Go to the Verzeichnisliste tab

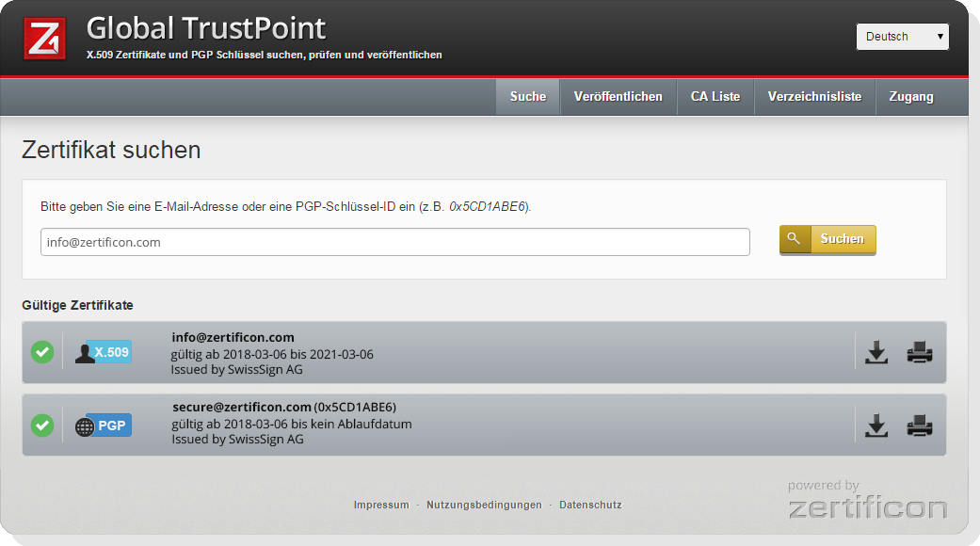pyautogui.click(x=814, y=97)
